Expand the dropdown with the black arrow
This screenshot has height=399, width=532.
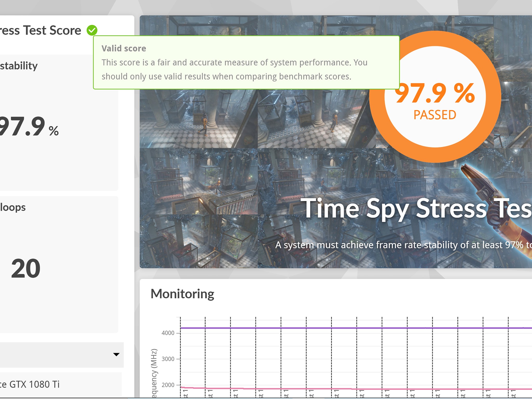(x=116, y=355)
